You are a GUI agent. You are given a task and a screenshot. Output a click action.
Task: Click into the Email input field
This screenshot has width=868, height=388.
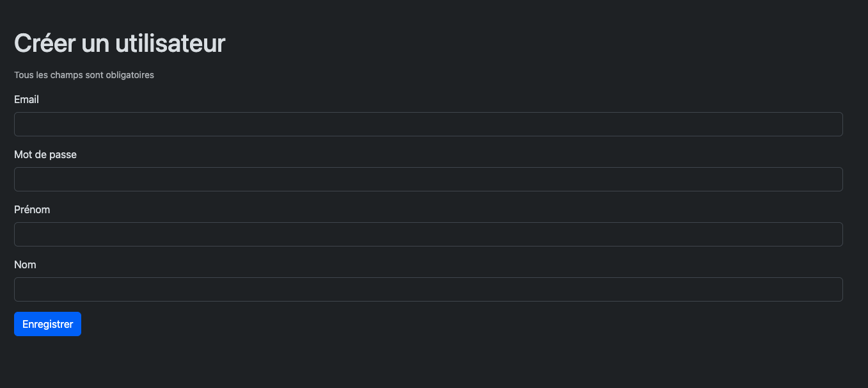coord(428,124)
